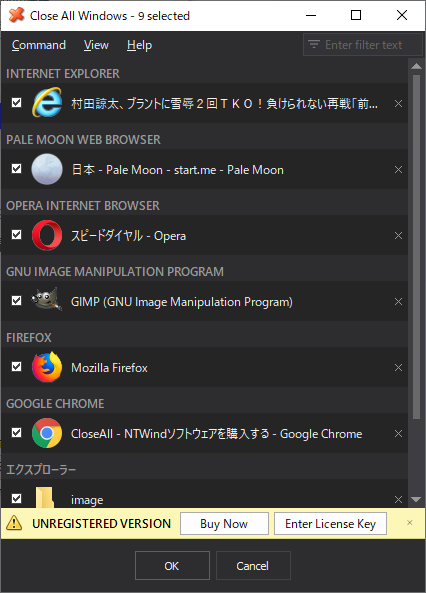Disable the GIMP window checkbox
Screen dimensions: 426x593
pyautogui.click(x=17, y=301)
